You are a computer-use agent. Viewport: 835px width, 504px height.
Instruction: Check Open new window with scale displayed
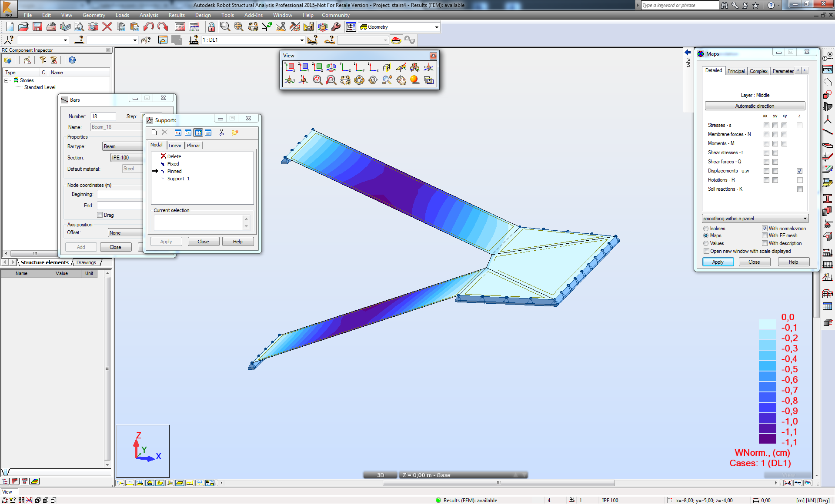pyautogui.click(x=706, y=251)
